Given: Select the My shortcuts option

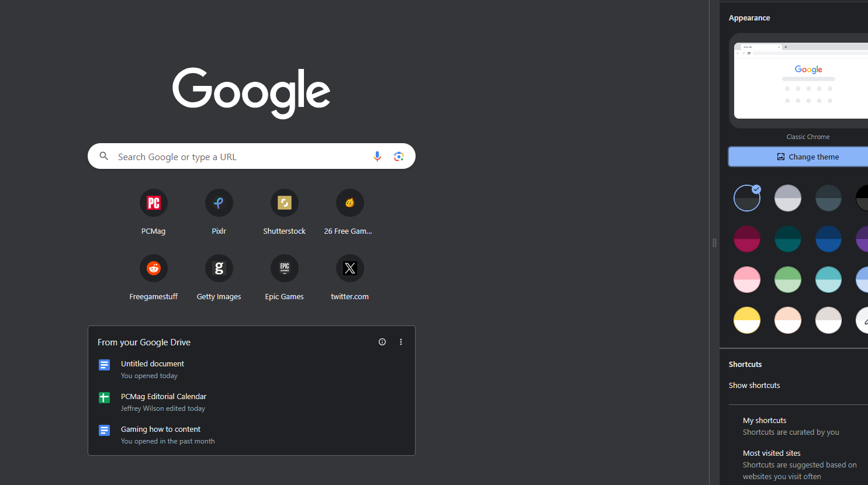Looking at the screenshot, I should click(765, 421).
